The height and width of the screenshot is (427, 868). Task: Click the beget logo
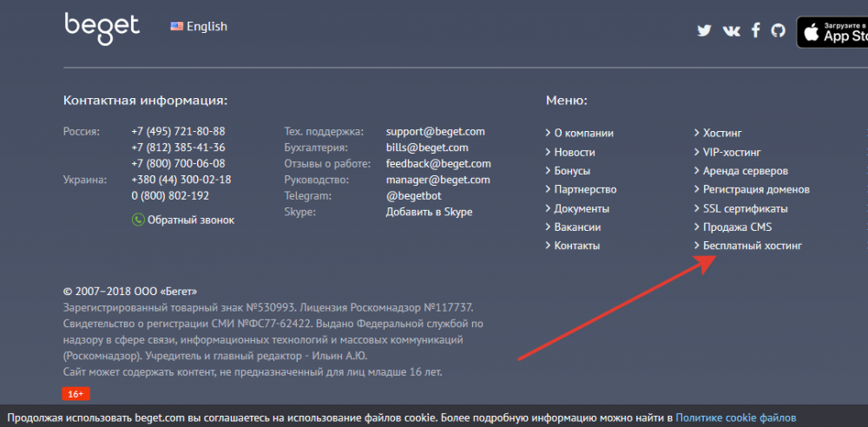point(102,29)
